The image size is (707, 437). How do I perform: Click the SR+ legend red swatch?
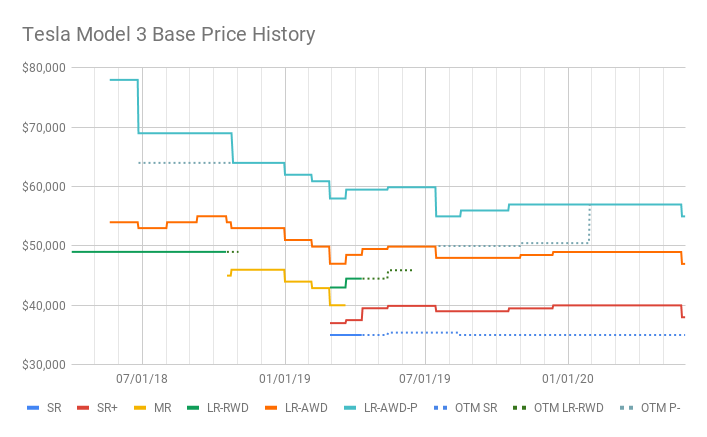82,408
